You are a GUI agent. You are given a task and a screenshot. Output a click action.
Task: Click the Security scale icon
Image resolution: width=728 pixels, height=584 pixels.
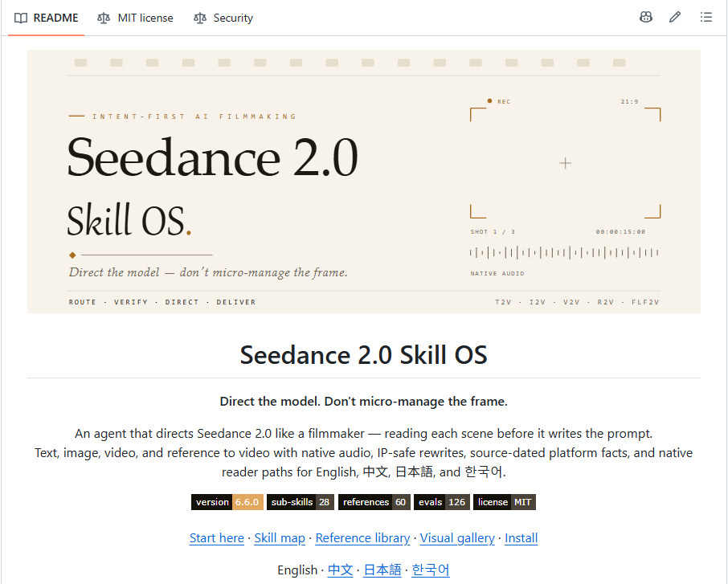[199, 18]
